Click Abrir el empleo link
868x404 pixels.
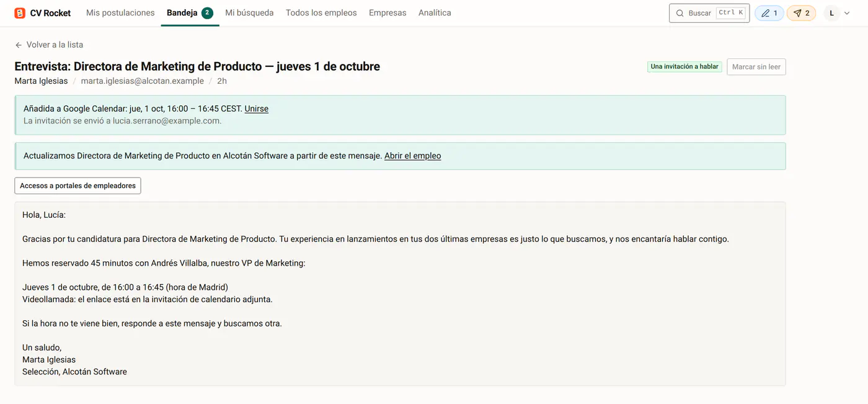(x=413, y=156)
